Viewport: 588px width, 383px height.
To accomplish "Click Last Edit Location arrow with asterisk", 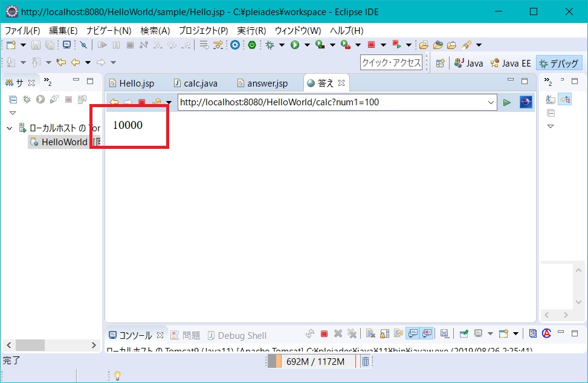I will [x=61, y=62].
